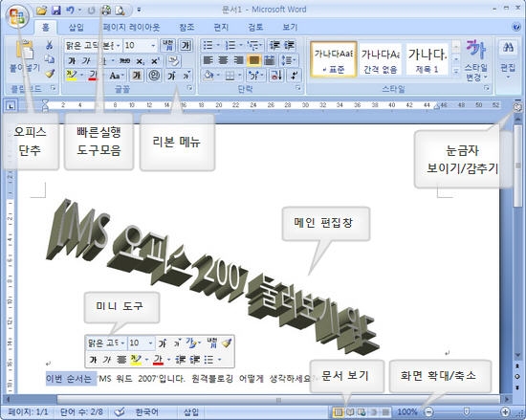Open the 검토 tab
This screenshot has height=420, width=526.
click(255, 27)
